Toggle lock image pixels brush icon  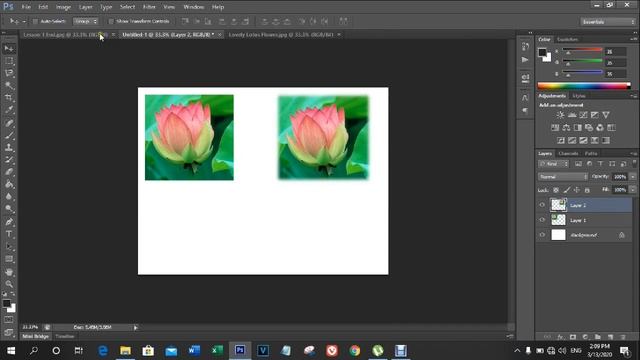tap(567, 190)
